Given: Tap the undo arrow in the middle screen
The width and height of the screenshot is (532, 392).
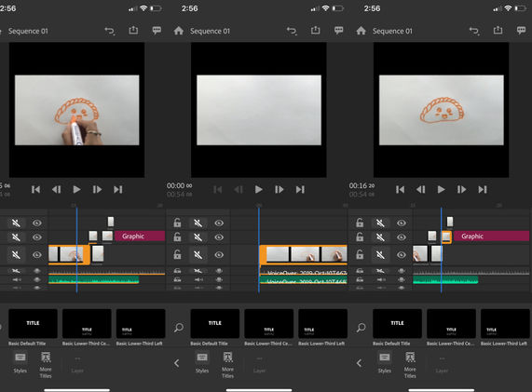Looking at the screenshot, I should pyautogui.click(x=292, y=32).
